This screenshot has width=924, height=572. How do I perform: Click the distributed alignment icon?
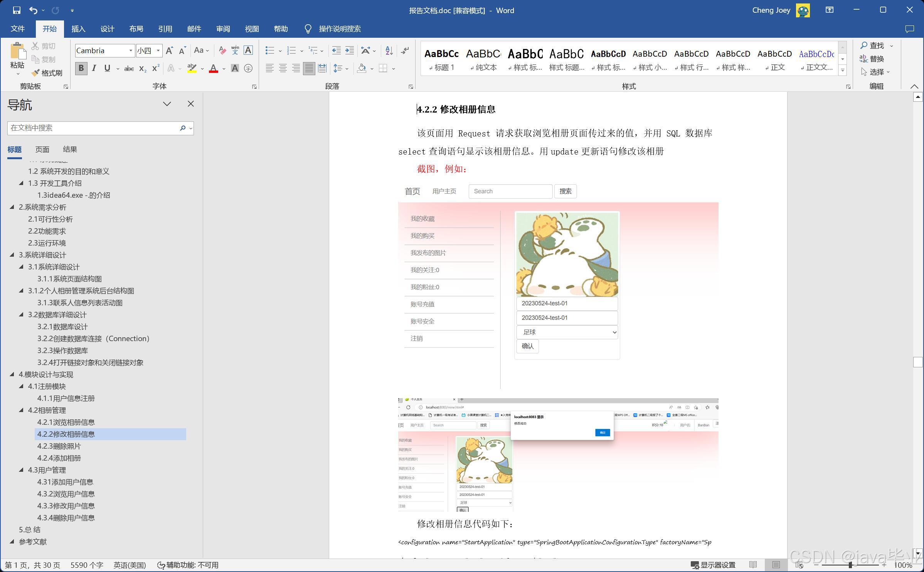pyautogui.click(x=322, y=69)
